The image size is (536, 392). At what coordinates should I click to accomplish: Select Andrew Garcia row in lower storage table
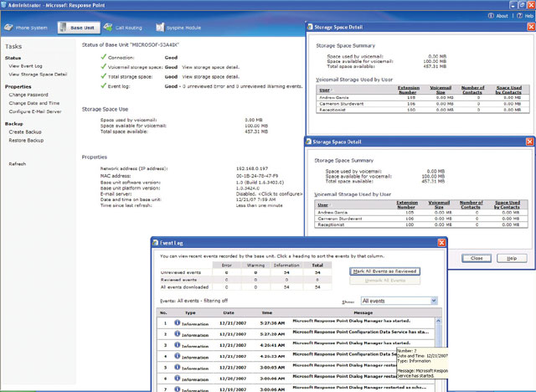click(x=420, y=213)
